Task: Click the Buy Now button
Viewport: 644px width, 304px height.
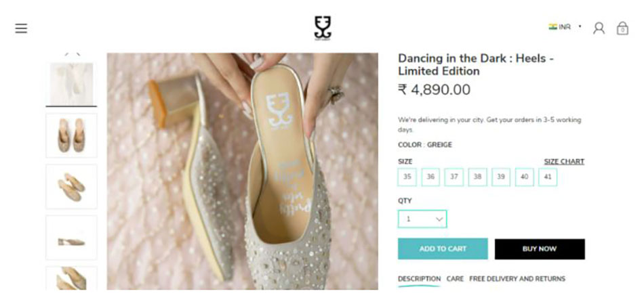Action: 540,248
